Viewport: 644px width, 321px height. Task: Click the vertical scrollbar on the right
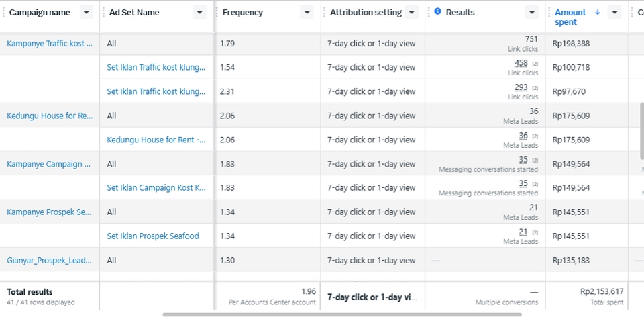click(x=641, y=131)
